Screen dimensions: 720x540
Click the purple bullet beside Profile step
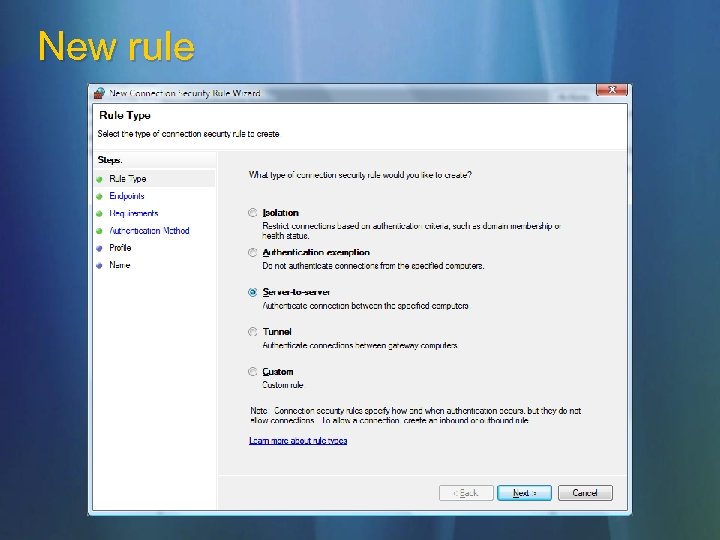pos(99,248)
